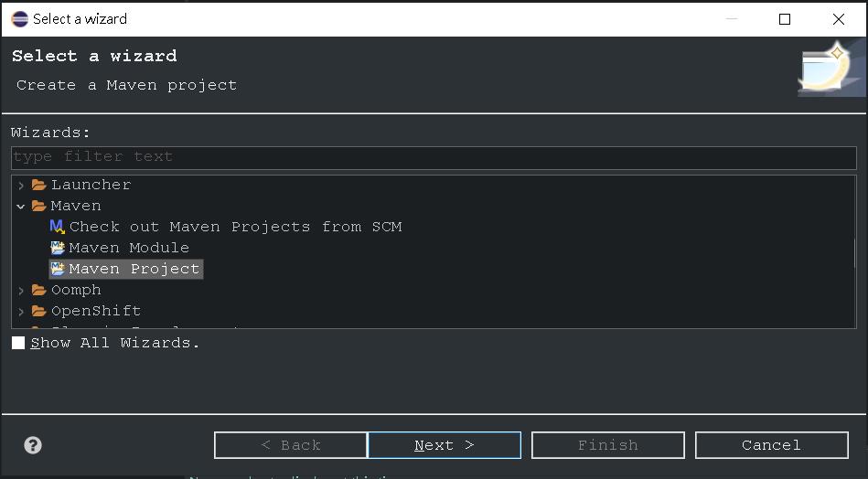The height and width of the screenshot is (479, 868).
Task: Click the Oomph folder icon
Action: (38, 290)
